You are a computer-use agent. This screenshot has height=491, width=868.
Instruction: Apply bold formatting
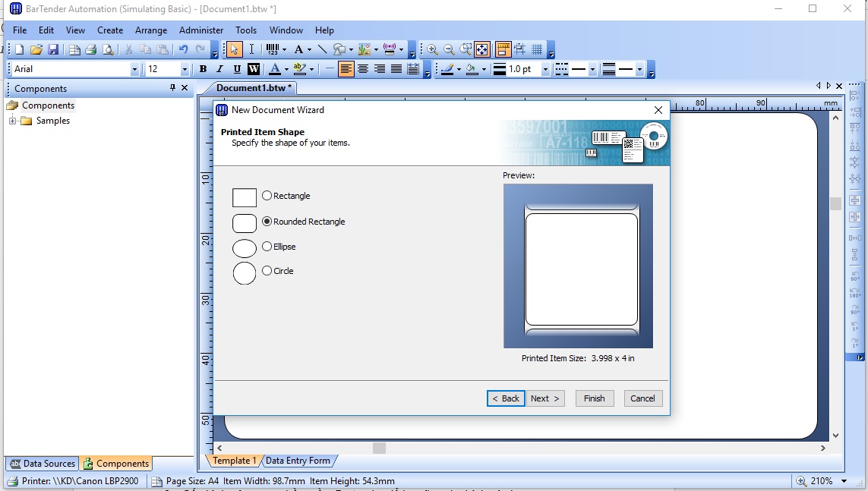[x=204, y=69]
